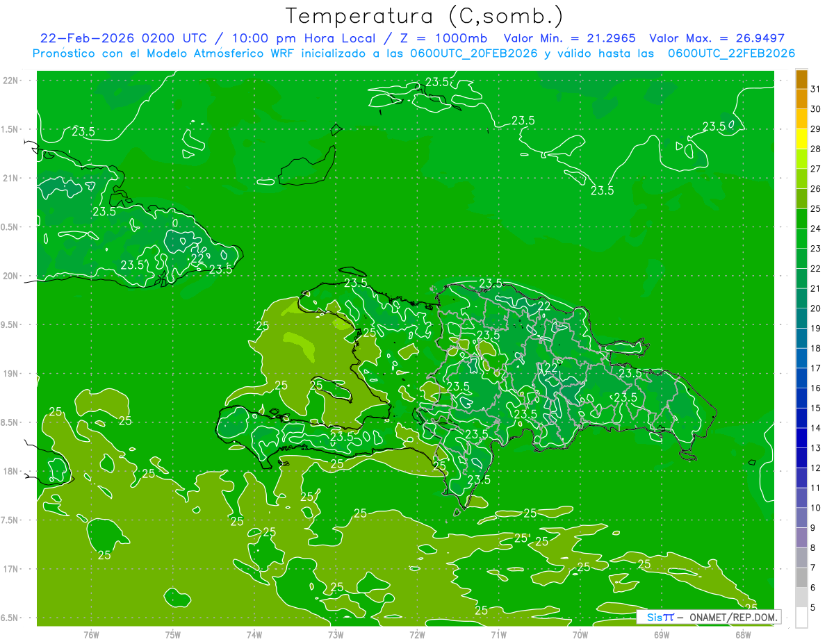Click the '73W' longitude label

[336, 634]
